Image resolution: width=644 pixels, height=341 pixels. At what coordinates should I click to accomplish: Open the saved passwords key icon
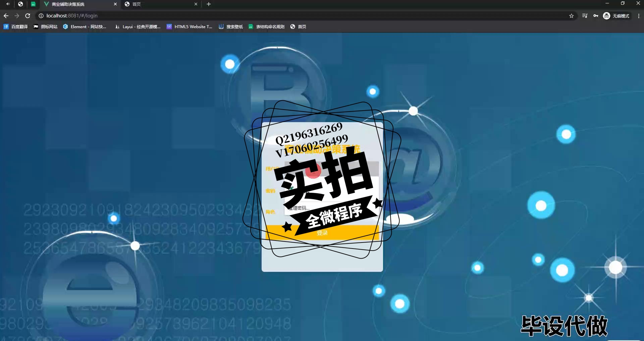[x=596, y=16]
